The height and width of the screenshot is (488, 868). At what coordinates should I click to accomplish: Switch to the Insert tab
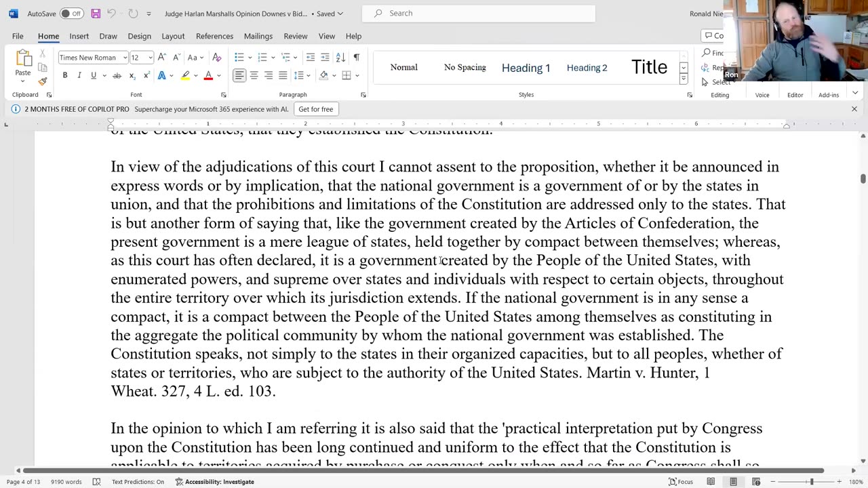click(x=79, y=36)
